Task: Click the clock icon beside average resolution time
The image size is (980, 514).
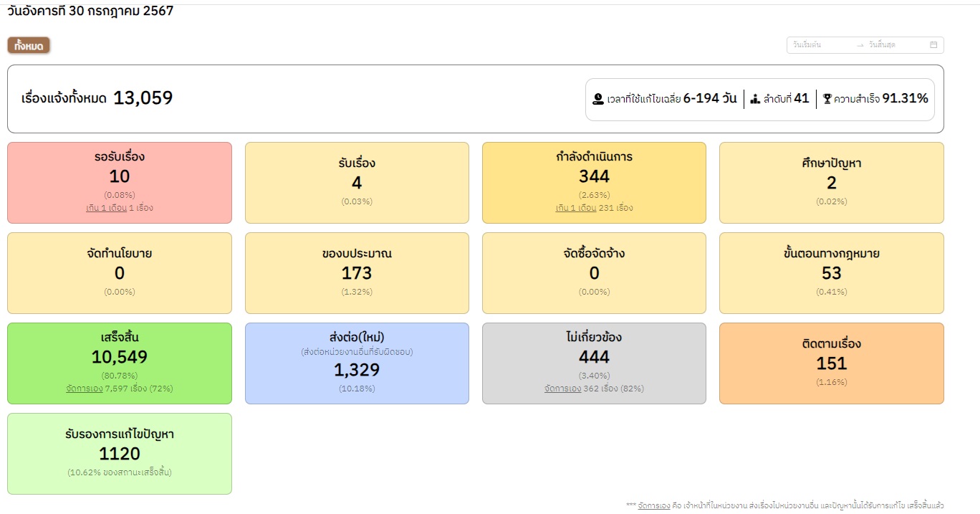Action: pyautogui.click(x=598, y=99)
